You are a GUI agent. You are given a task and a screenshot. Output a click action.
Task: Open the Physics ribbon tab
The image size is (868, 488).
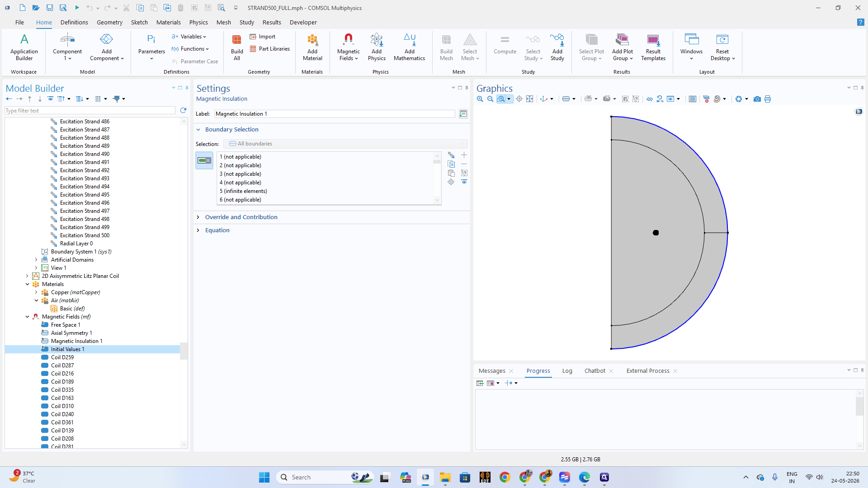pyautogui.click(x=198, y=22)
